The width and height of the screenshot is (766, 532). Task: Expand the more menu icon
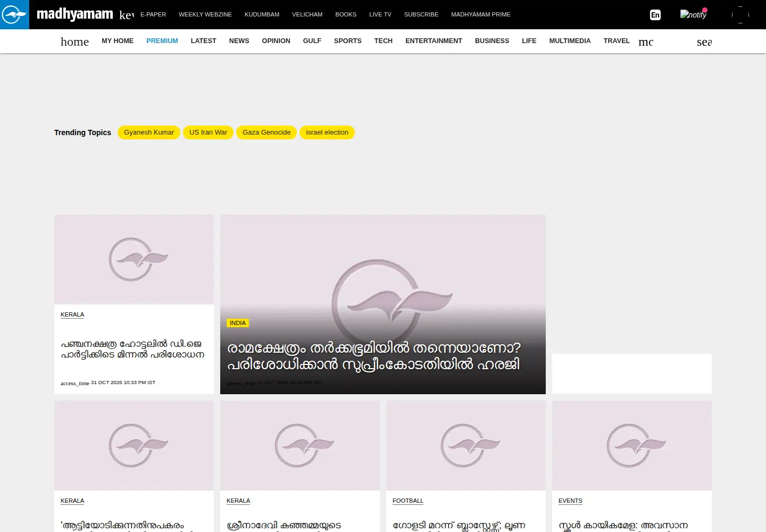[646, 41]
